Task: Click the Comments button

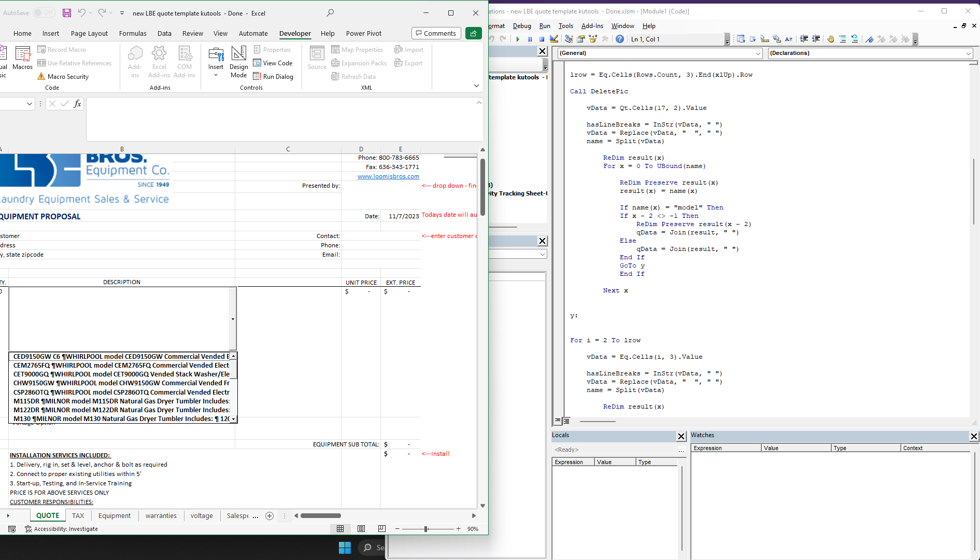Action: click(x=436, y=33)
